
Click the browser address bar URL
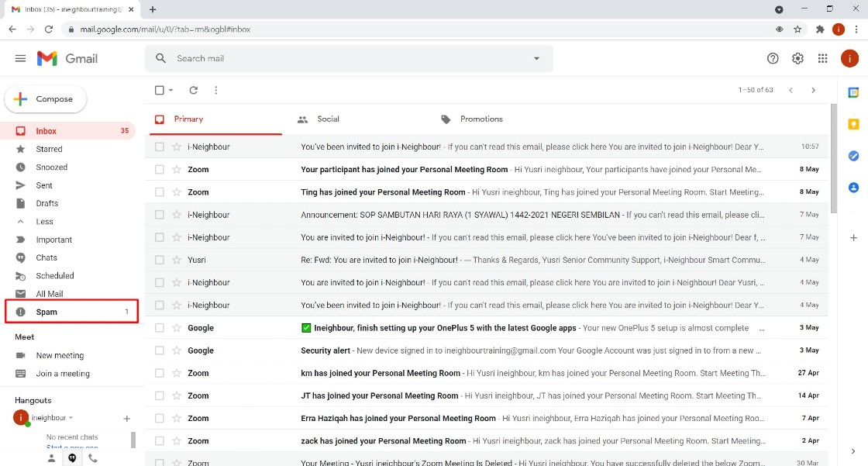pyautogui.click(x=165, y=29)
